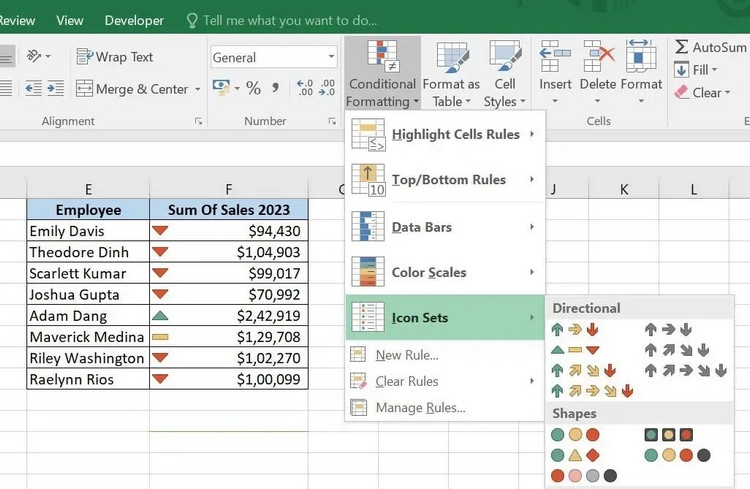Click the Increase Decimal icon

[x=305, y=88]
